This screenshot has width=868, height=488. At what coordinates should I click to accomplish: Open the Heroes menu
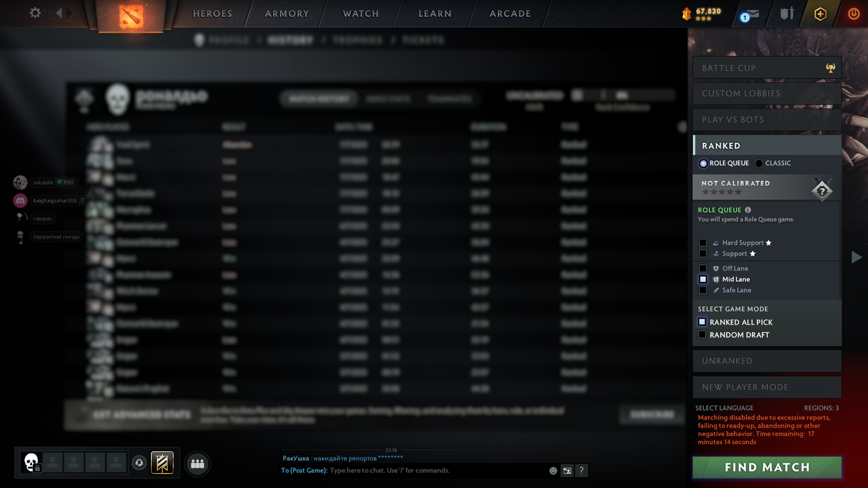tap(212, 14)
